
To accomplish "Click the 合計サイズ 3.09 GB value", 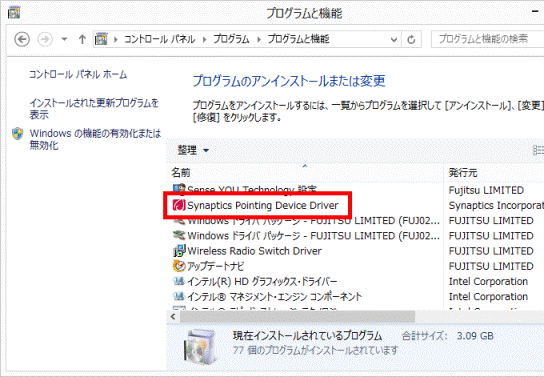I will (x=475, y=336).
